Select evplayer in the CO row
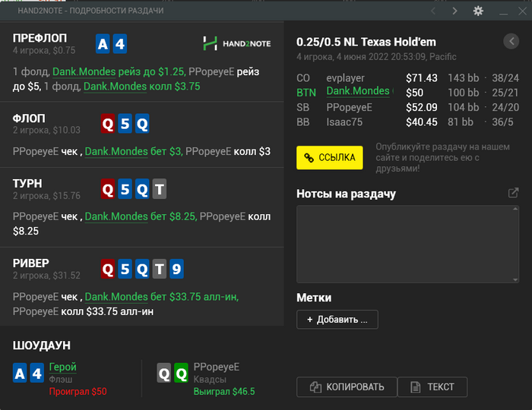Screen dimensions: 532x410 (x=345, y=78)
